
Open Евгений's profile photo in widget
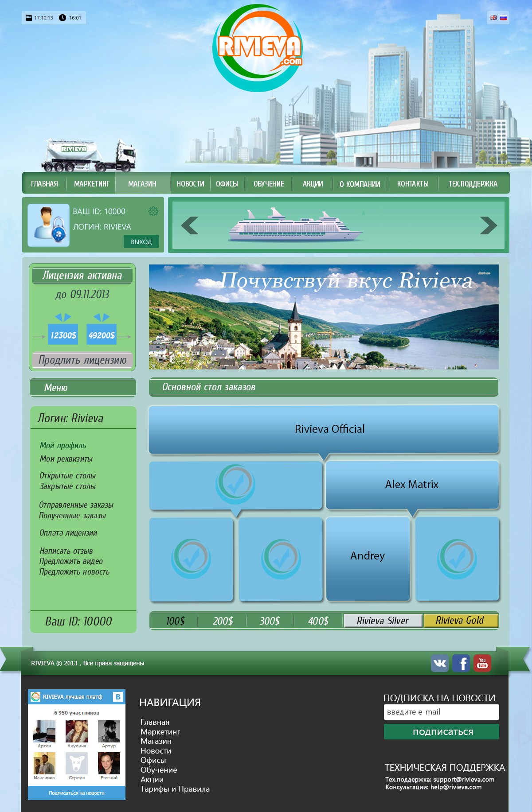pos(109,763)
